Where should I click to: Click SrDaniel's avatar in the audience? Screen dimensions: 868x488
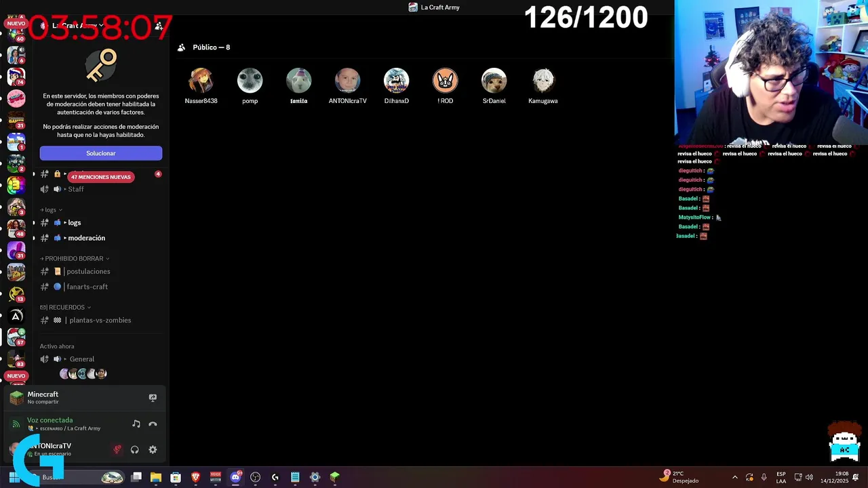[x=494, y=81]
